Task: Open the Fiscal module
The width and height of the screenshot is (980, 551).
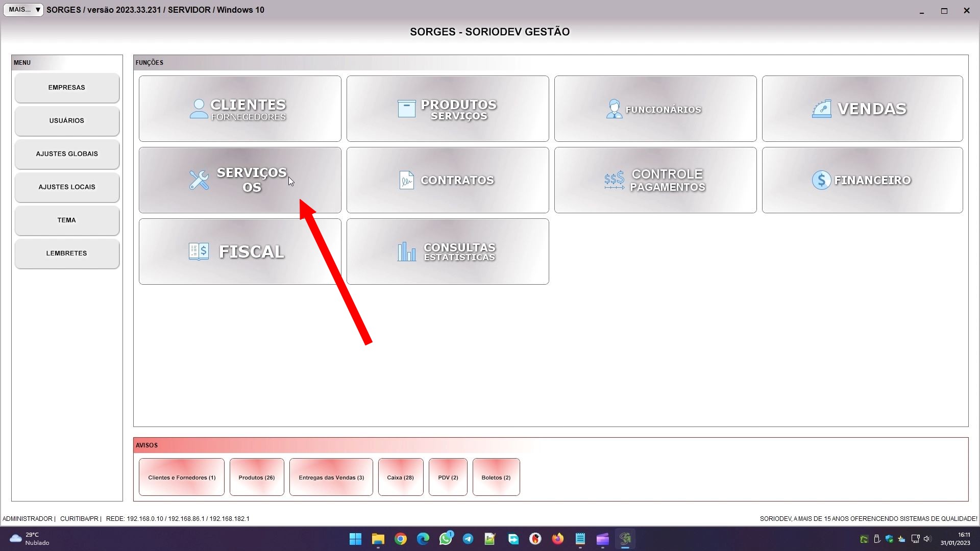Action: (240, 252)
